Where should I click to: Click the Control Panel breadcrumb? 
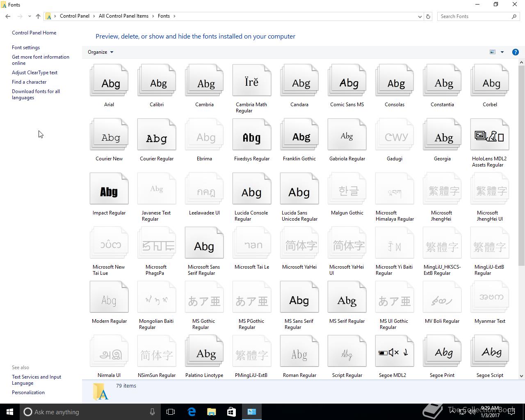tap(75, 16)
